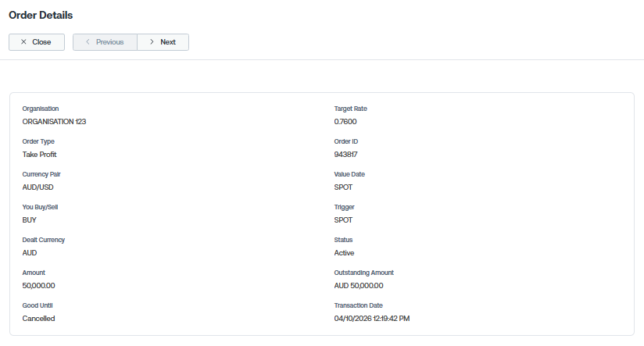Click the Target Rate label
The width and height of the screenshot is (644, 346).
351,109
